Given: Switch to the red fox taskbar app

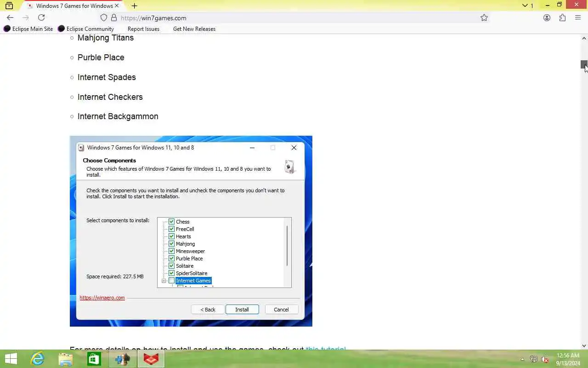Looking at the screenshot, I should pos(151,359).
